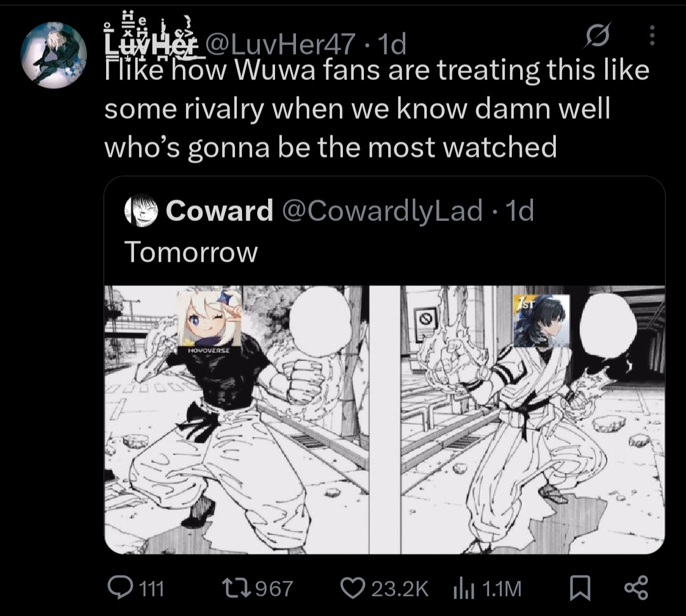686x616 pixels.
Task: Open quoted tweet text "Tomorrow"
Action: pos(191,253)
